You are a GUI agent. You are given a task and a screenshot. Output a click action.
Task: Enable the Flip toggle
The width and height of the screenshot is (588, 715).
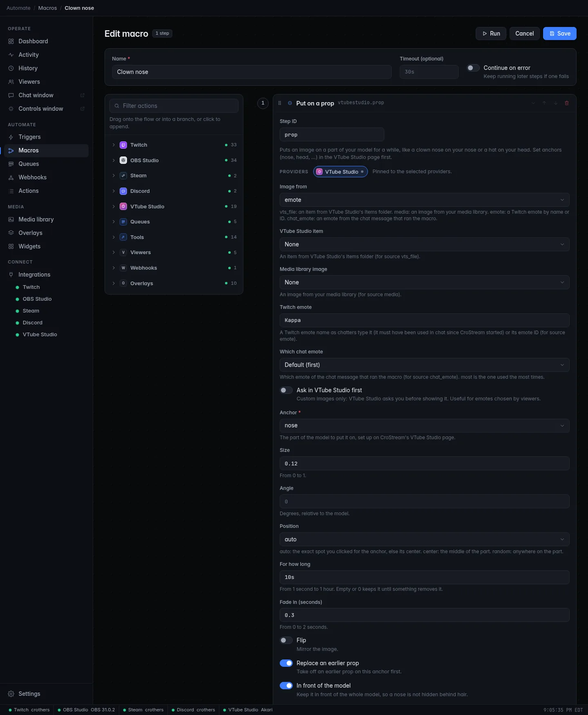tap(286, 640)
